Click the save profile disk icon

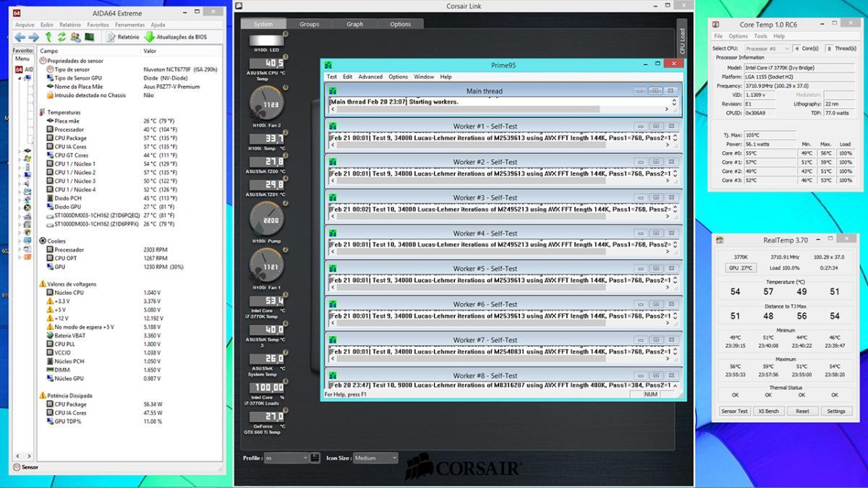[x=315, y=458]
